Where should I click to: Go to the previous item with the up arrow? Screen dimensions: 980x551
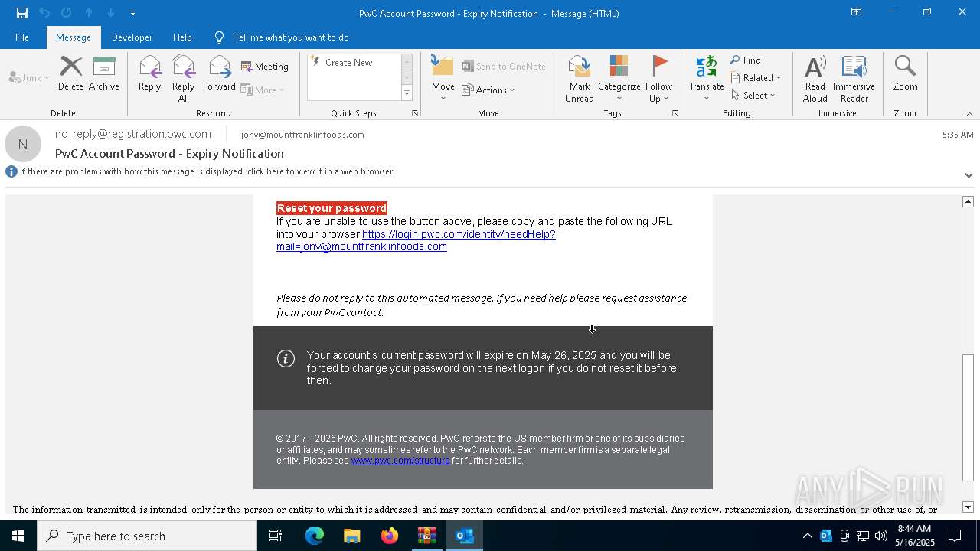(x=89, y=13)
